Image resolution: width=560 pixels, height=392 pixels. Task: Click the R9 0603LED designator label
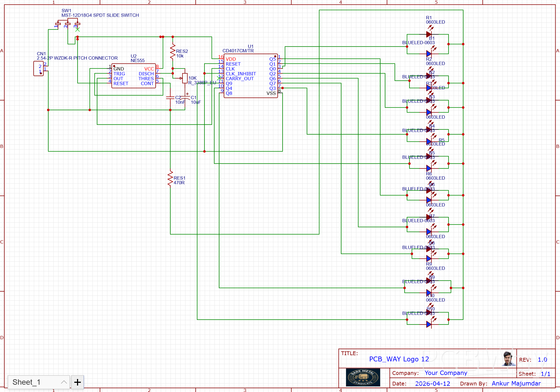click(435, 266)
